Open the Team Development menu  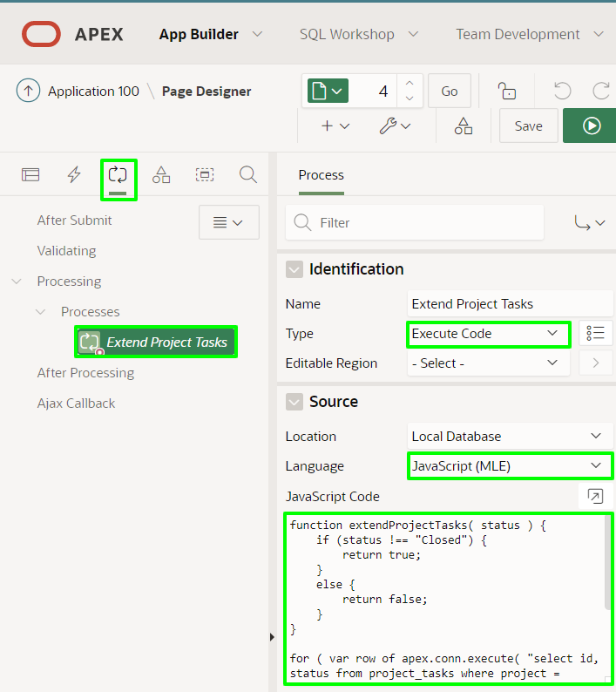518,34
